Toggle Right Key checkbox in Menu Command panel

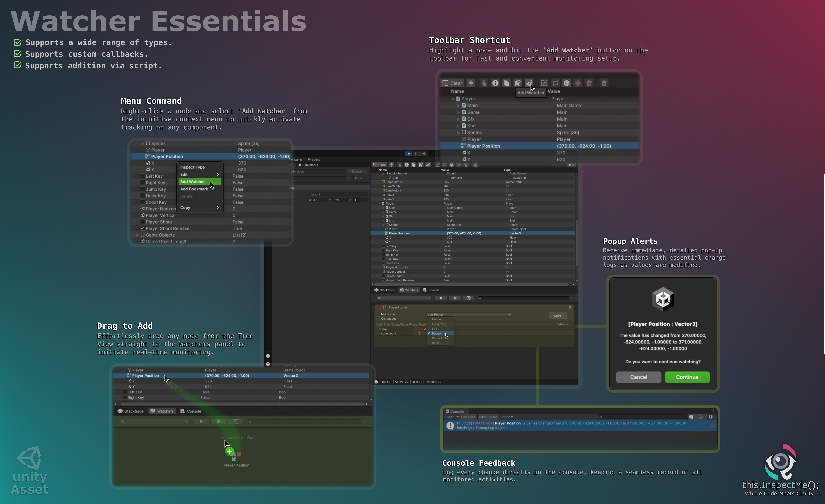(x=143, y=182)
